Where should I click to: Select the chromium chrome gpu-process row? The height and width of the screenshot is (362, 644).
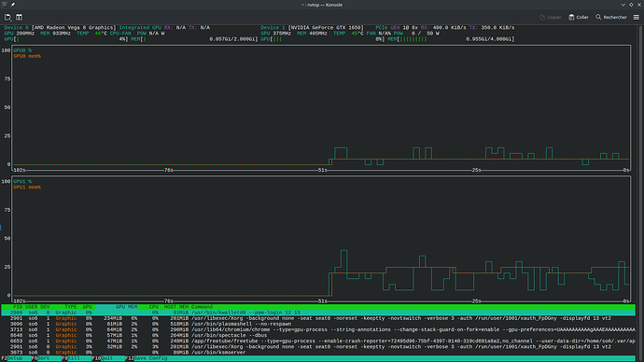click(x=318, y=329)
